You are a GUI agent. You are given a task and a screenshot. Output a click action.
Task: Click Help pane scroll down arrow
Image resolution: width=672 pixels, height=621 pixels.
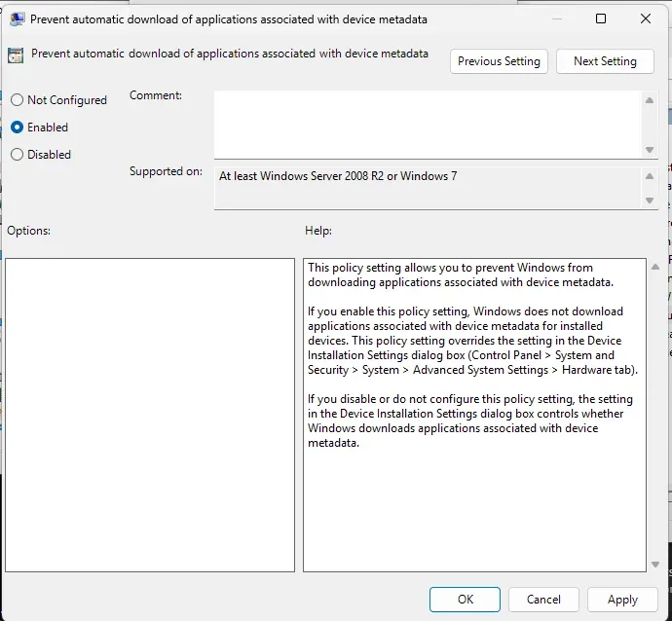(654, 565)
